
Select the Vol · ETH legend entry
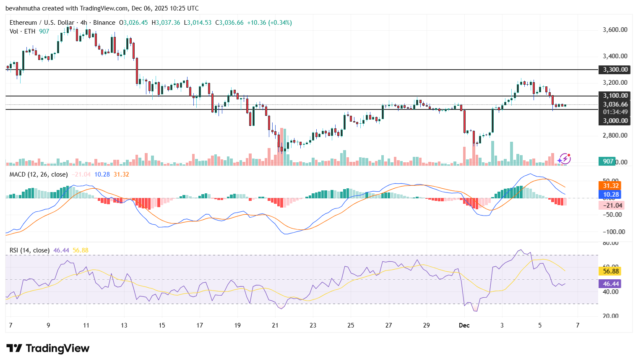pyautogui.click(x=23, y=31)
